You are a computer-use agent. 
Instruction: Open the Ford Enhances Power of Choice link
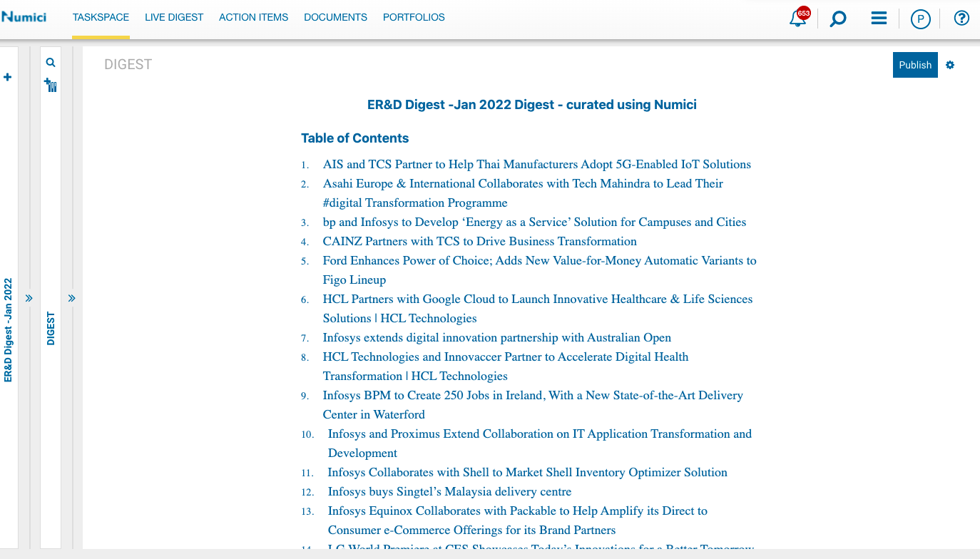(540, 270)
